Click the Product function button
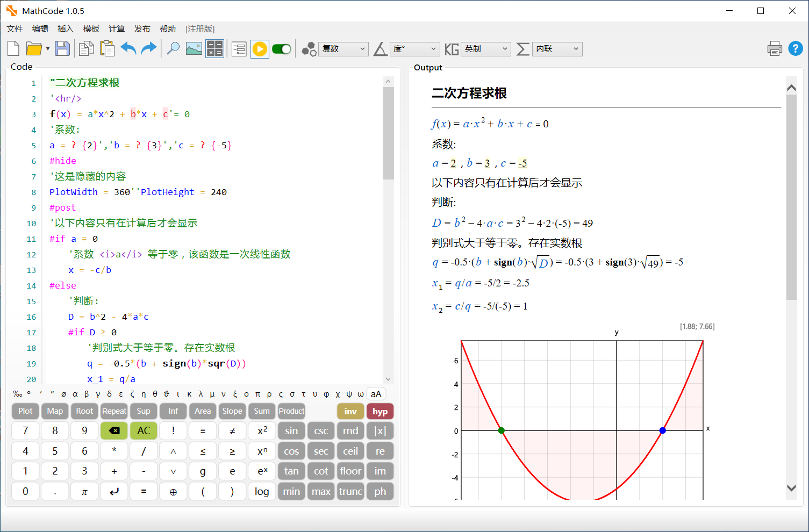The height and width of the screenshot is (532, 809). [x=291, y=411]
